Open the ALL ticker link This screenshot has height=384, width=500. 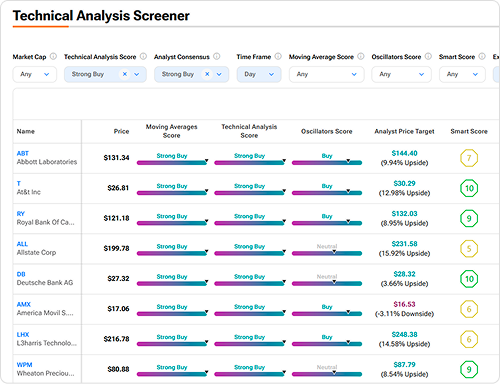point(22,244)
